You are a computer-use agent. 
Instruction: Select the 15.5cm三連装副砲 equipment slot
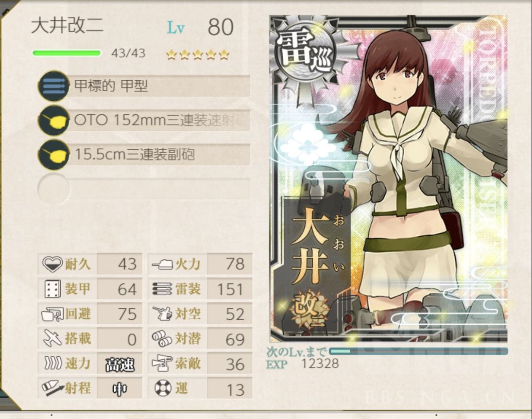[x=144, y=155]
